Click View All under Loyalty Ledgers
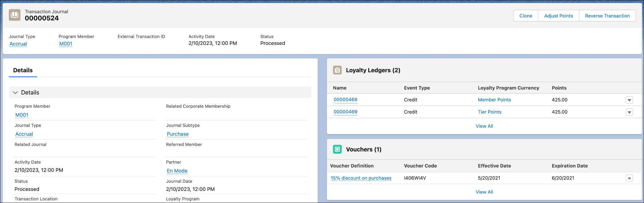Viewport: 644px width, 203px height. click(484, 126)
